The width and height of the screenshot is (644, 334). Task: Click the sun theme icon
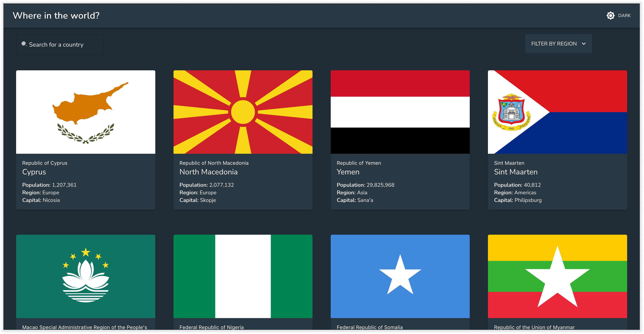click(610, 16)
